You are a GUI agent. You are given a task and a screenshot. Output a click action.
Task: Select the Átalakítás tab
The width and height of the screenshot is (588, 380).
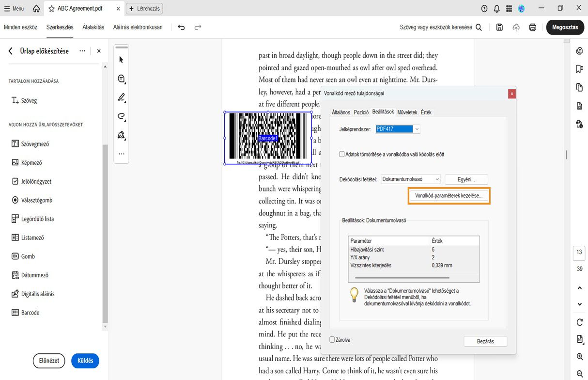[x=93, y=27]
